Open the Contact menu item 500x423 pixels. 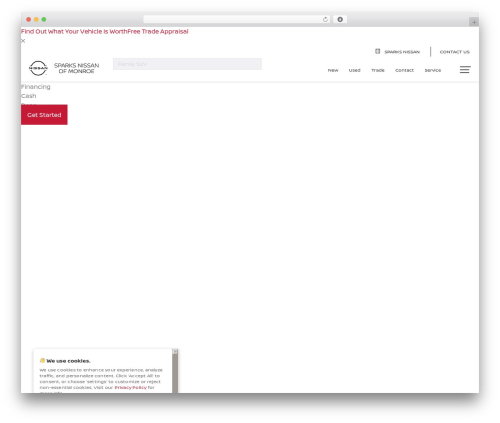(404, 70)
